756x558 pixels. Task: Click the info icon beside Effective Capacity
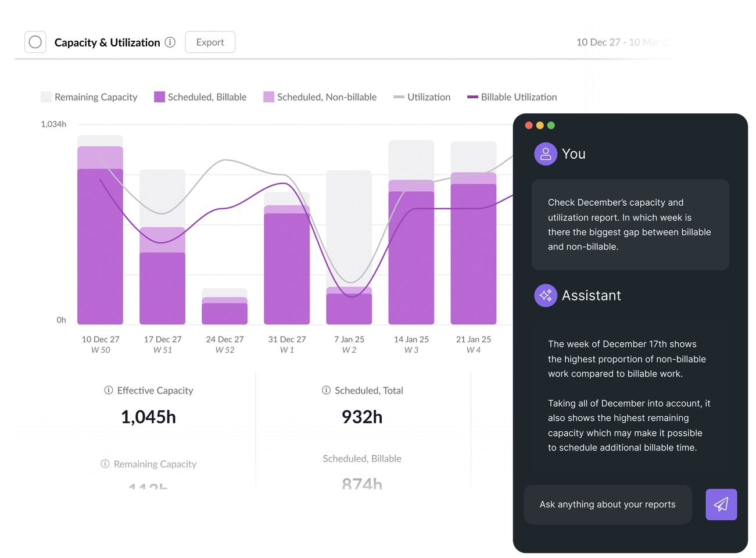coord(109,390)
